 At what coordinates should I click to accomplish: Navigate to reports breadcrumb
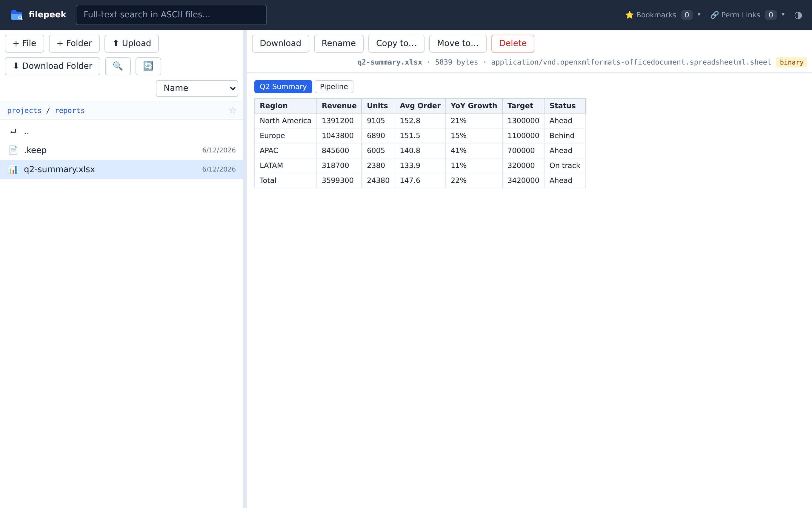point(70,111)
